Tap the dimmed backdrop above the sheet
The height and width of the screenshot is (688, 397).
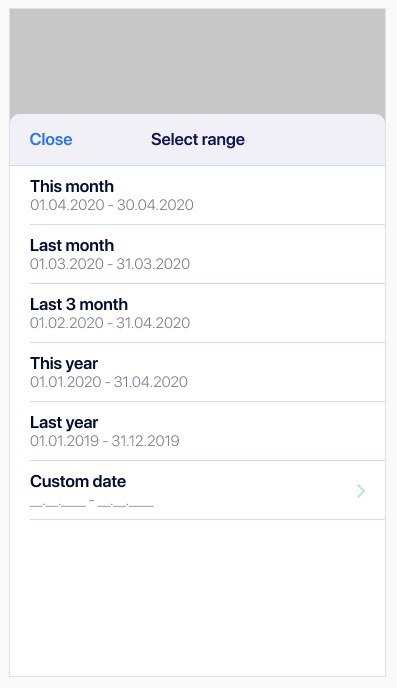click(197, 61)
